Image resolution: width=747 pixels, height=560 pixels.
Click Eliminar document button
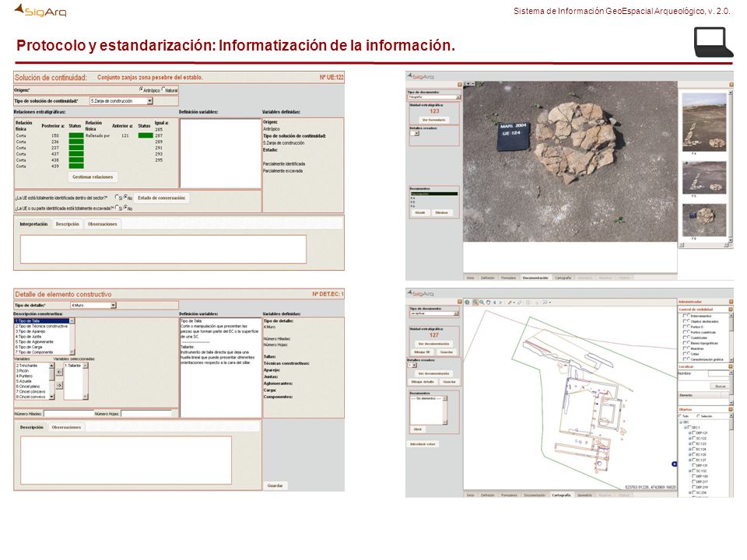[x=442, y=212]
